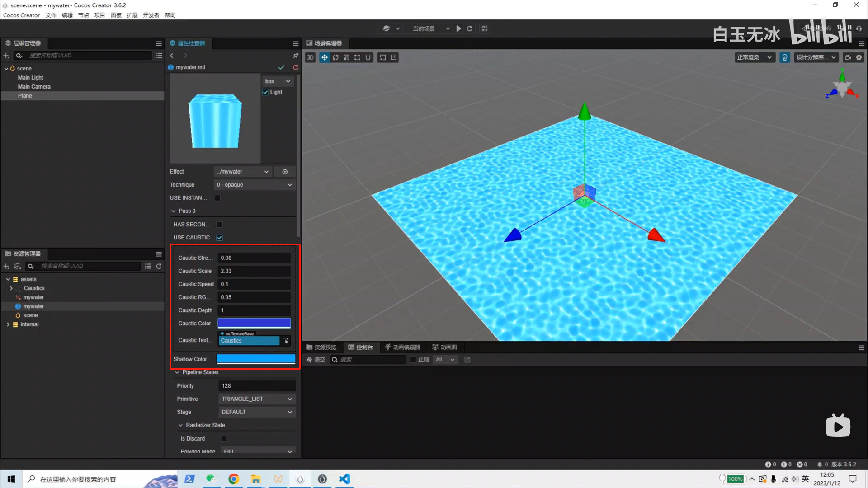Click the Caustic Scale input field

254,271
